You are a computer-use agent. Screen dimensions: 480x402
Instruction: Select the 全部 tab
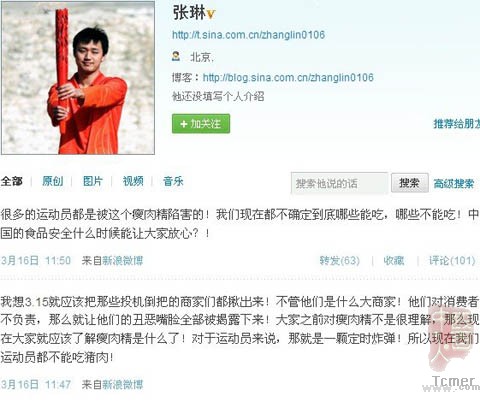click(x=12, y=181)
